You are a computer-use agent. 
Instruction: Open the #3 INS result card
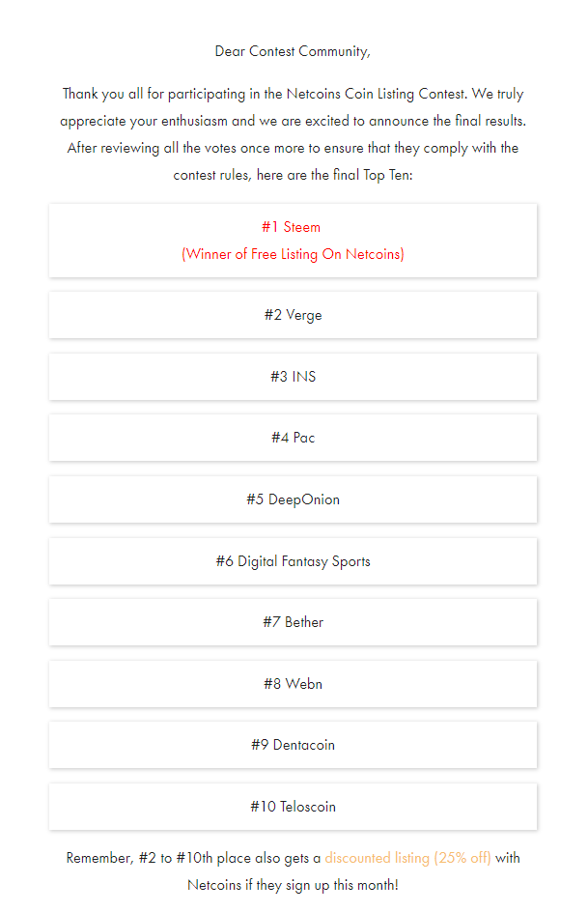pyautogui.click(x=293, y=377)
